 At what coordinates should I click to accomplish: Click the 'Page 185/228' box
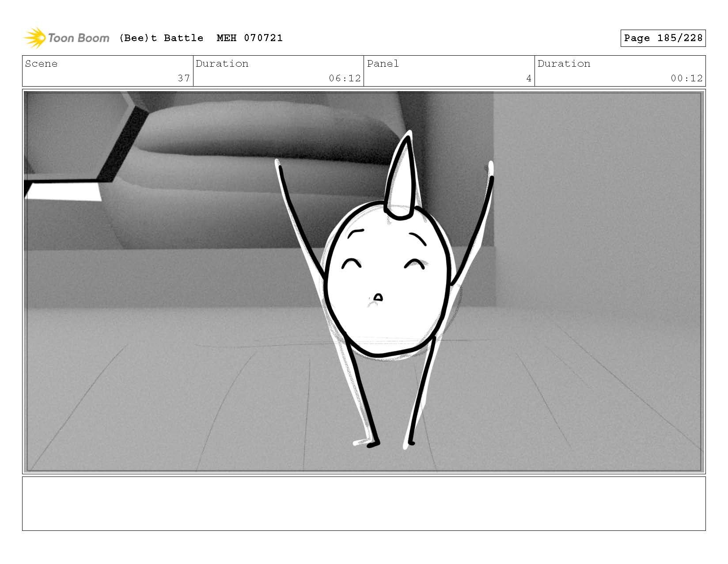[663, 38]
